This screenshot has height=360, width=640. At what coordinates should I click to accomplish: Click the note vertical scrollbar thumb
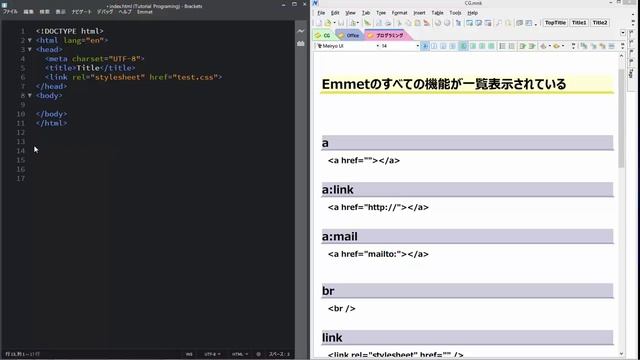pos(622,118)
